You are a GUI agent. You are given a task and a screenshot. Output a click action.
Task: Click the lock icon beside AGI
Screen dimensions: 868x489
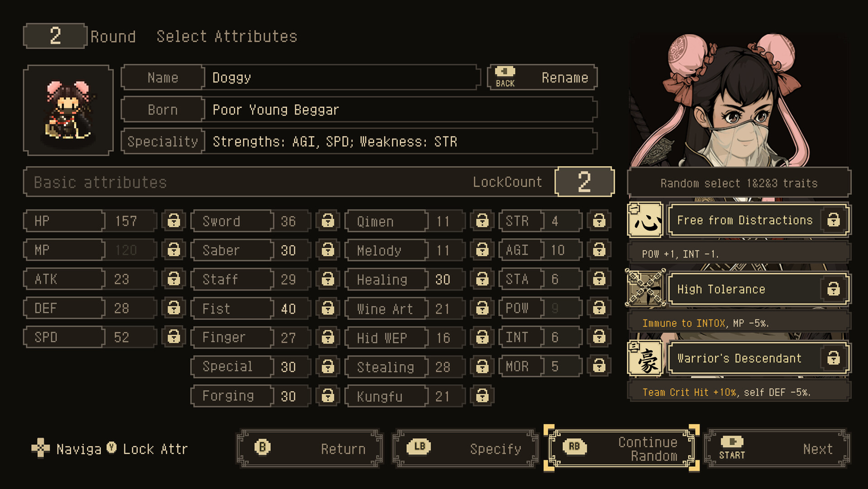[599, 249]
